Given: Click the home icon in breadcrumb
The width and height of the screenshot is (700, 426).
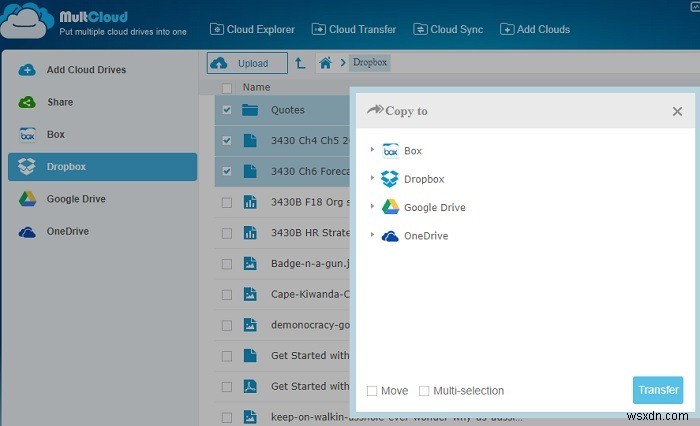Looking at the screenshot, I should (x=325, y=63).
